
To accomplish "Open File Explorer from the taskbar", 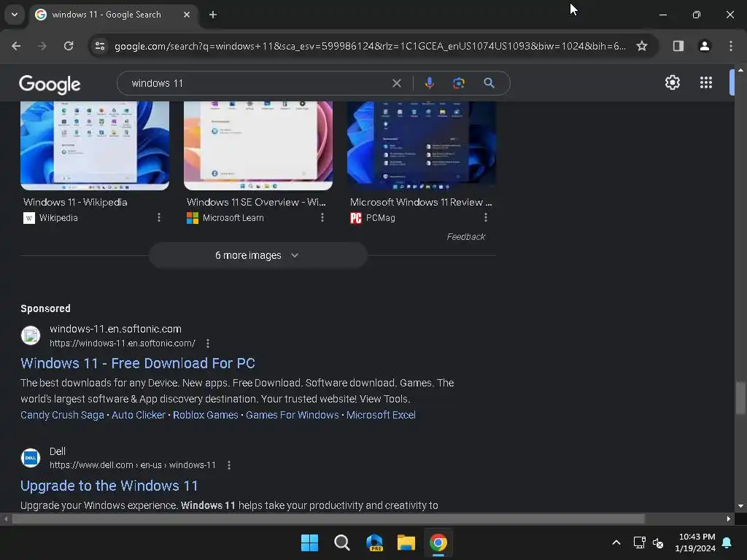I will coord(406,542).
